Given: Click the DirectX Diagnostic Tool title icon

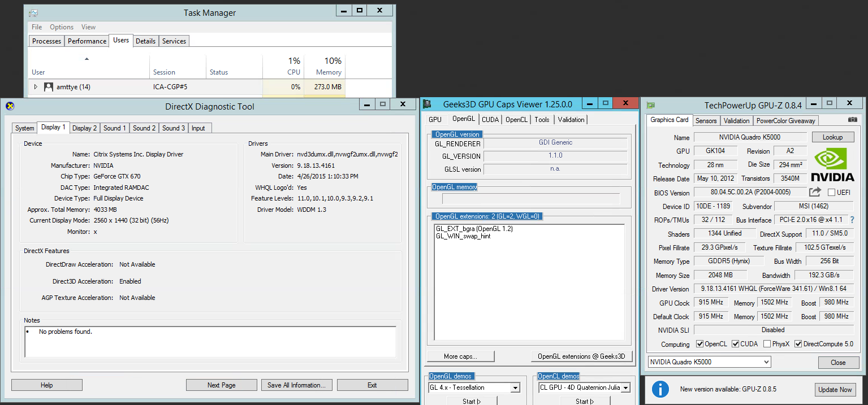Looking at the screenshot, I should pyautogui.click(x=10, y=106).
